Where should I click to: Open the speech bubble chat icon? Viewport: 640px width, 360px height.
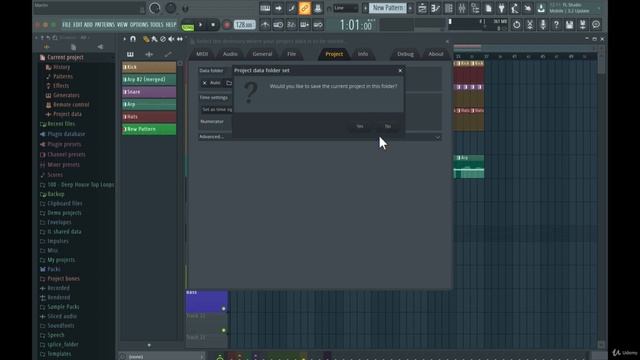click(596, 25)
